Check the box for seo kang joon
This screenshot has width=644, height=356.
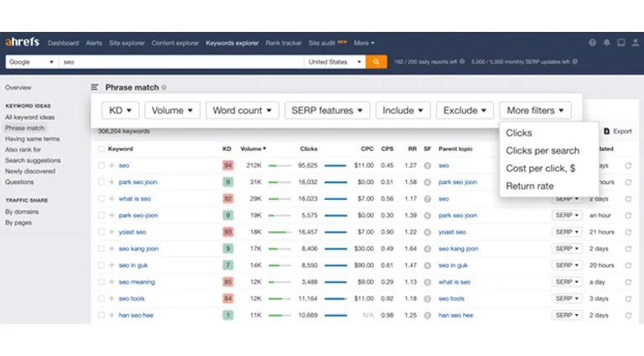pos(101,249)
